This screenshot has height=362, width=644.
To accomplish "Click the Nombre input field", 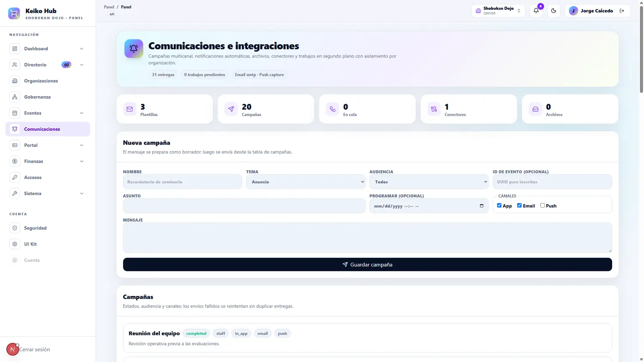I will [x=182, y=182].
